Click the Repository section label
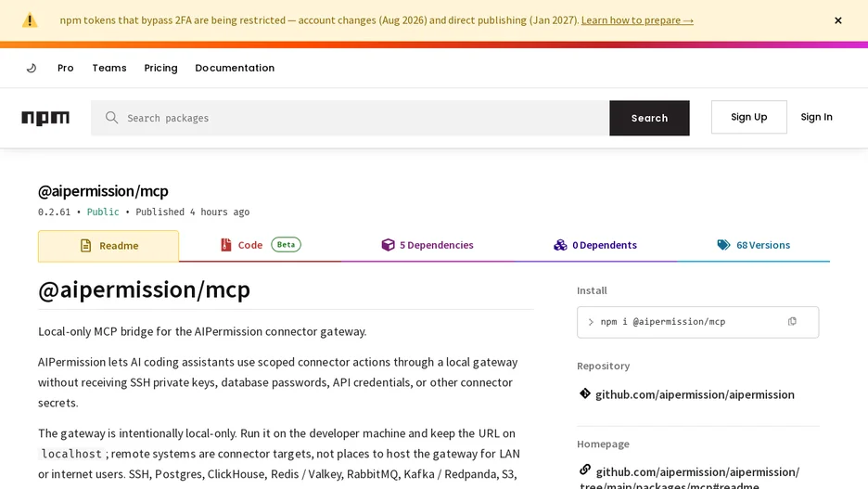This screenshot has height=489, width=868. pyautogui.click(x=604, y=367)
